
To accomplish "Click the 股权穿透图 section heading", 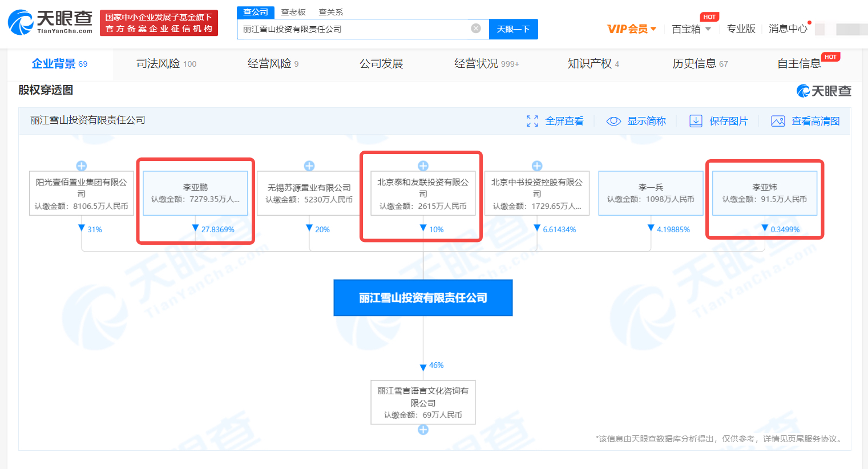I will coord(46,90).
